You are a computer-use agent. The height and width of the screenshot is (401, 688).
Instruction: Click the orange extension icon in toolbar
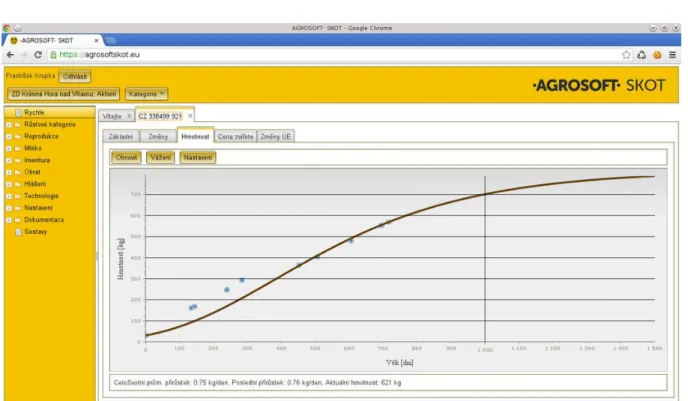tap(657, 55)
